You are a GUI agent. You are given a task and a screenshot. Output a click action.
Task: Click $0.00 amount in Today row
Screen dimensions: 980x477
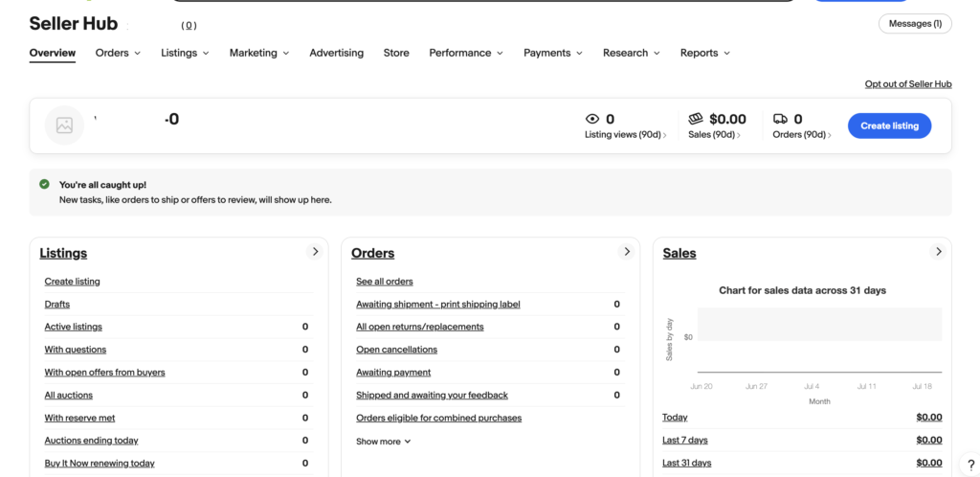click(929, 417)
